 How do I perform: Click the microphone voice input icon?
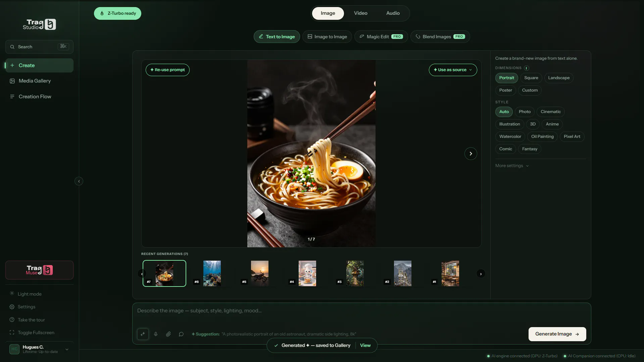coord(156,334)
